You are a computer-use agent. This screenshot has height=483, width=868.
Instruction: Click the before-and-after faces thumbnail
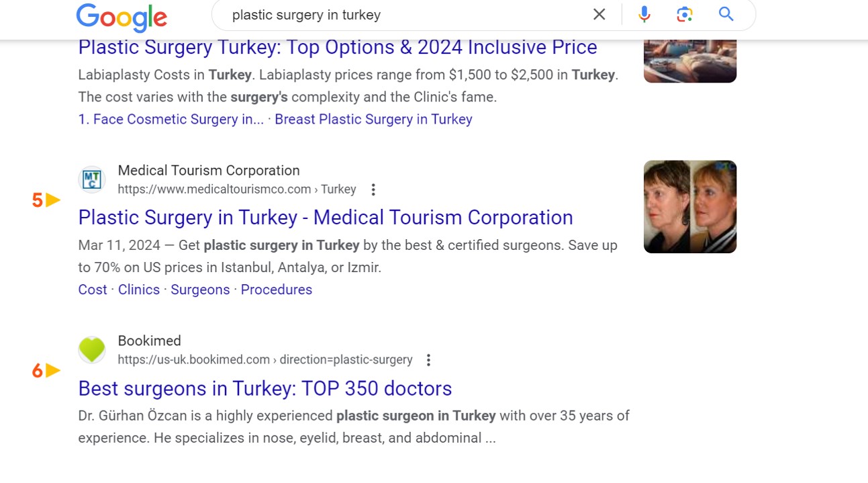pos(690,206)
